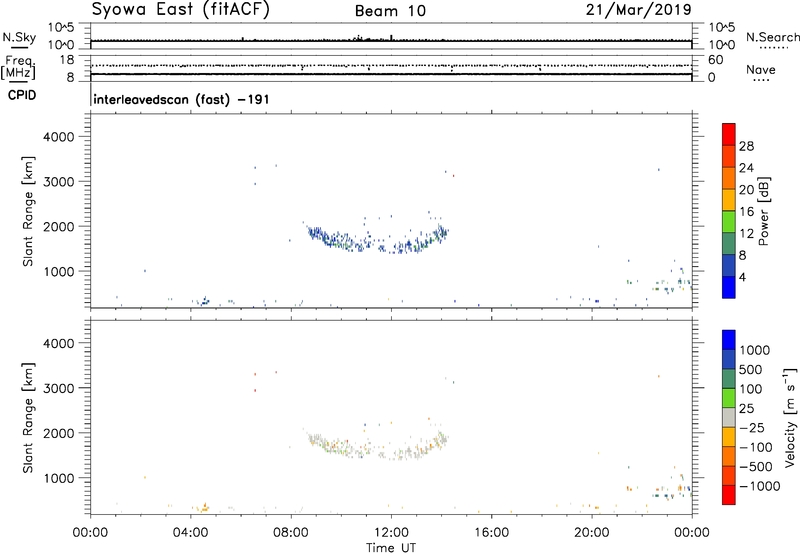800x554 pixels.
Task: Click the 12:00 tick on the time axis
Action: coord(391,530)
